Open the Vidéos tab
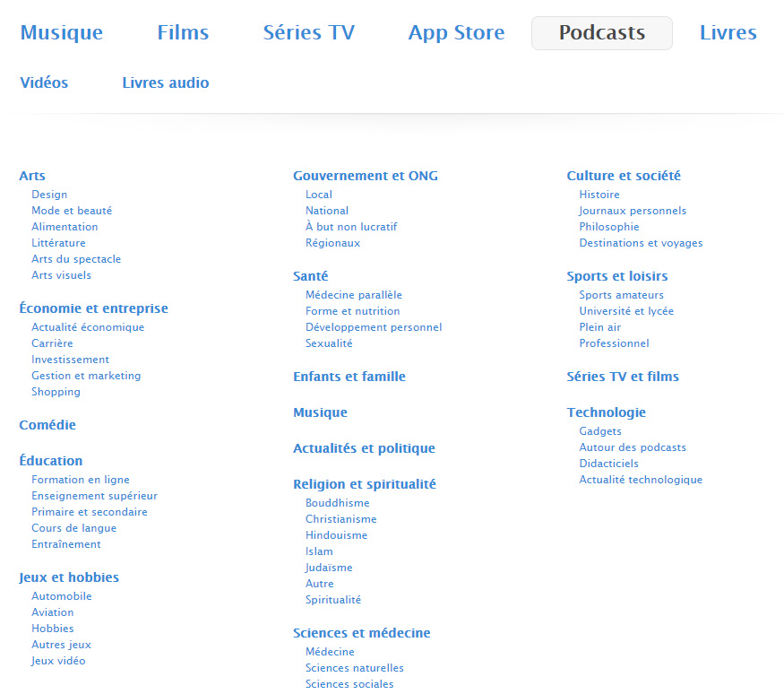 coord(44,82)
